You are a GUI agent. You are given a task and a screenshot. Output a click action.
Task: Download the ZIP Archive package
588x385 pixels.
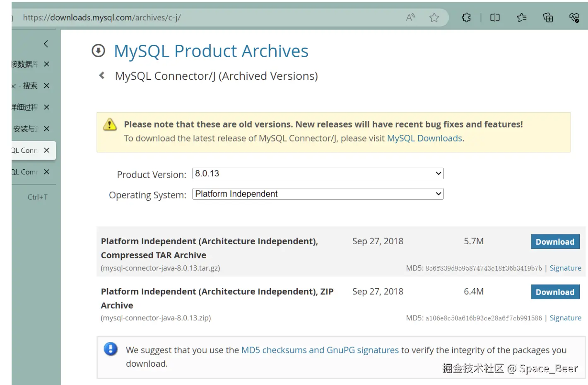[555, 292]
